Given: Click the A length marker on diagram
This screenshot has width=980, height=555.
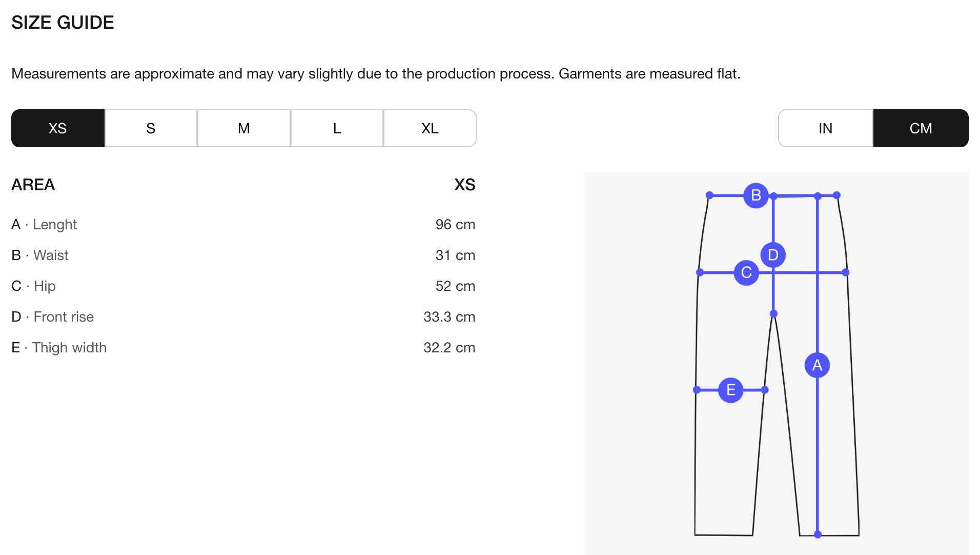Looking at the screenshot, I should click(817, 365).
